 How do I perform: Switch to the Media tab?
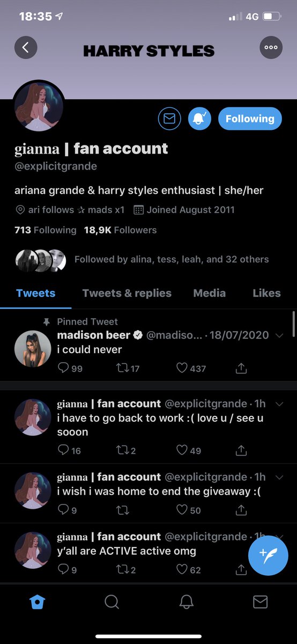click(210, 293)
